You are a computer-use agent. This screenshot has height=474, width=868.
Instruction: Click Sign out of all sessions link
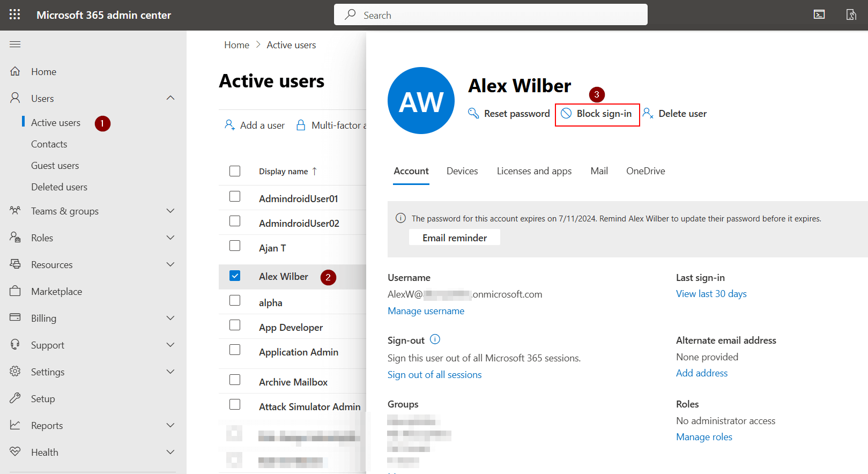coord(434,375)
